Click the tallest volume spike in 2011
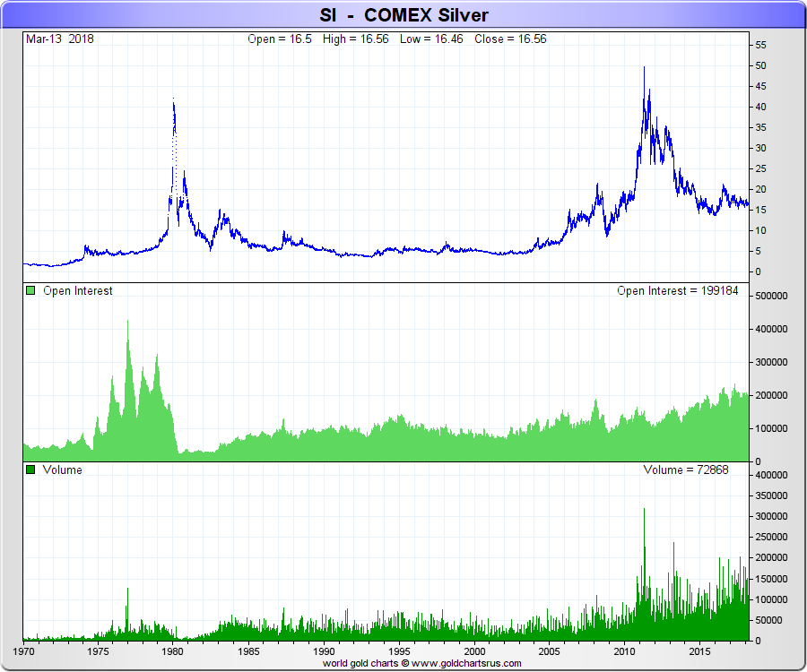This screenshot has width=807, height=672. coord(644,510)
